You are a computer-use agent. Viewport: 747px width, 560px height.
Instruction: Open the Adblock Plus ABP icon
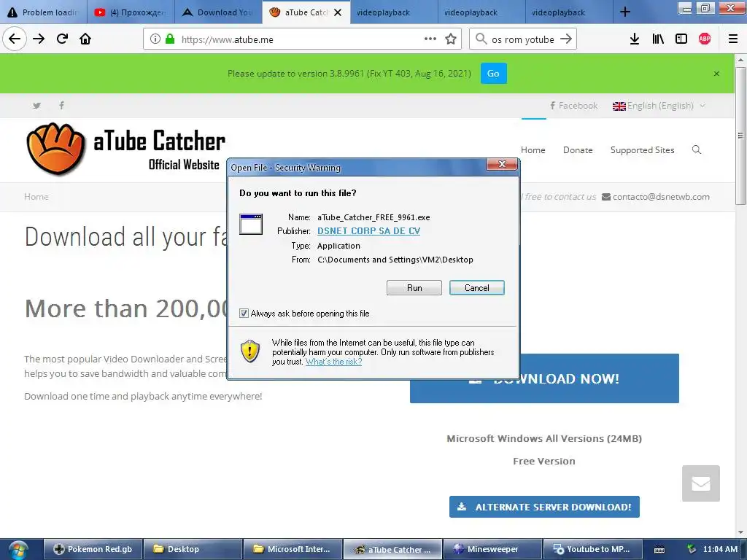coord(705,39)
